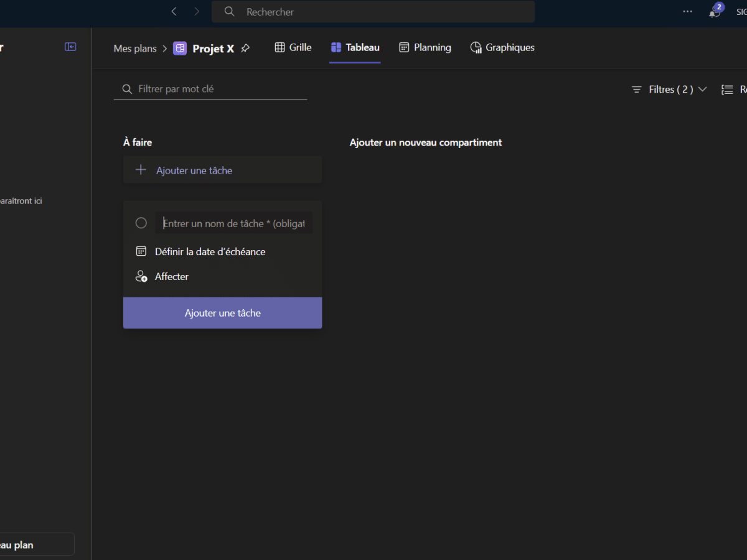Mark new task complete circle

pos(141,223)
